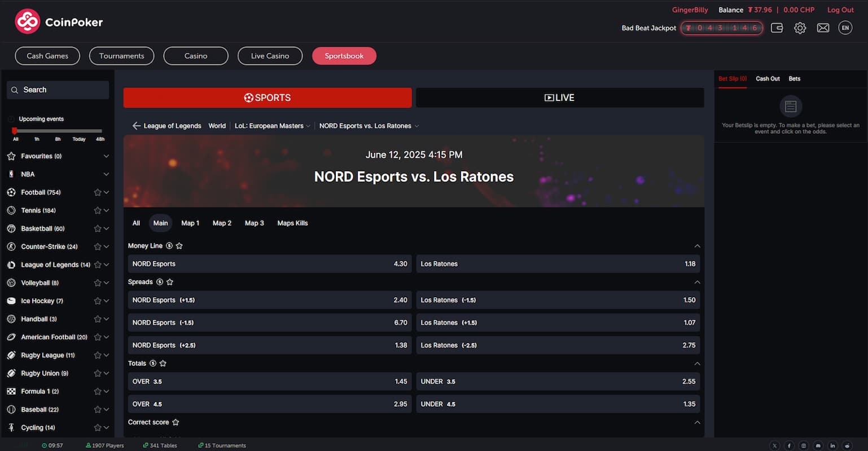Image resolution: width=868 pixels, height=451 pixels.
Task: Click the cash out icon beside Money Line
Action: click(x=169, y=246)
